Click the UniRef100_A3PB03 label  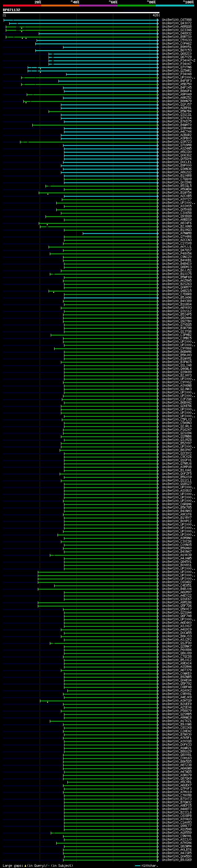click(177, 139)
